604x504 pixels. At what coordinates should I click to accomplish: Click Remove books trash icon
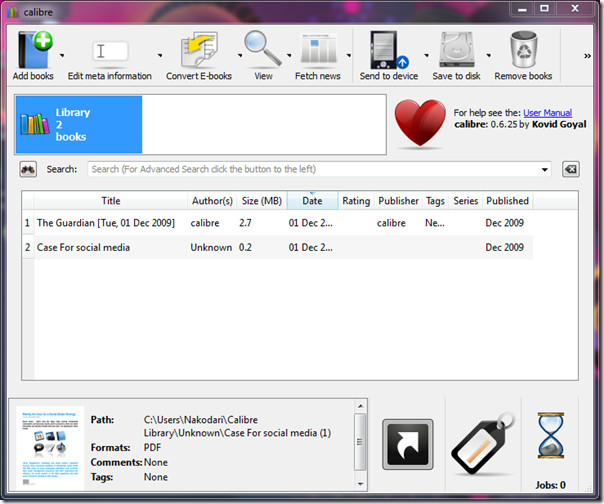(523, 50)
